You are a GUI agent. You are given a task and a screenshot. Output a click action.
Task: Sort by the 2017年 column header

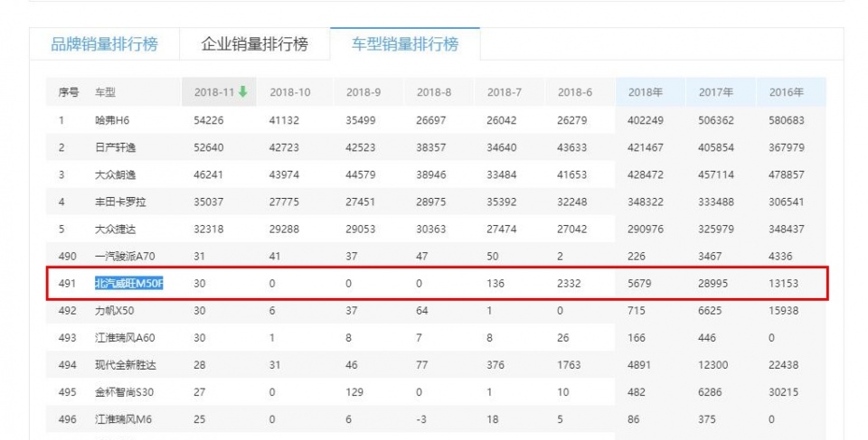point(716,92)
